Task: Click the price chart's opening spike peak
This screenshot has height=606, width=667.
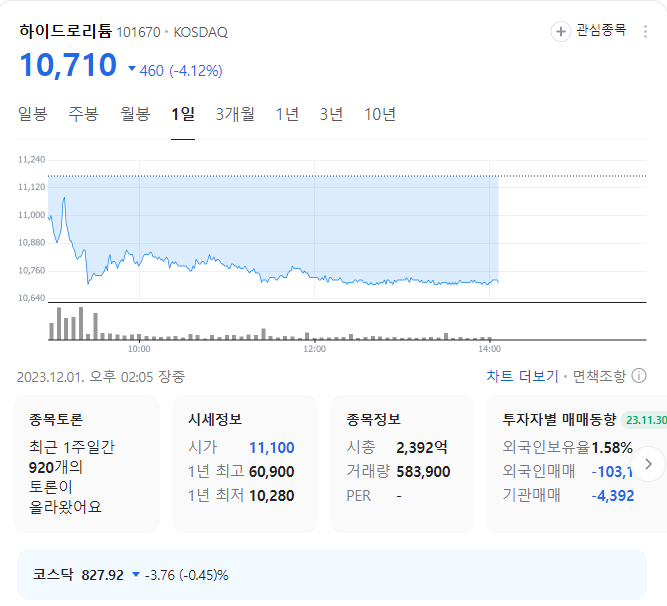Action: (x=64, y=198)
